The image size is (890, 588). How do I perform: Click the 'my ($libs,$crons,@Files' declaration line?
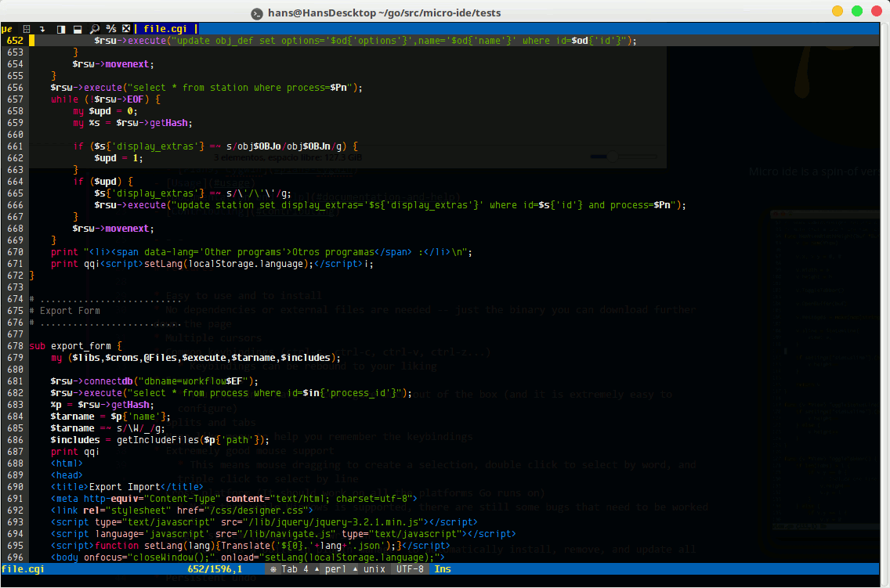(196, 358)
